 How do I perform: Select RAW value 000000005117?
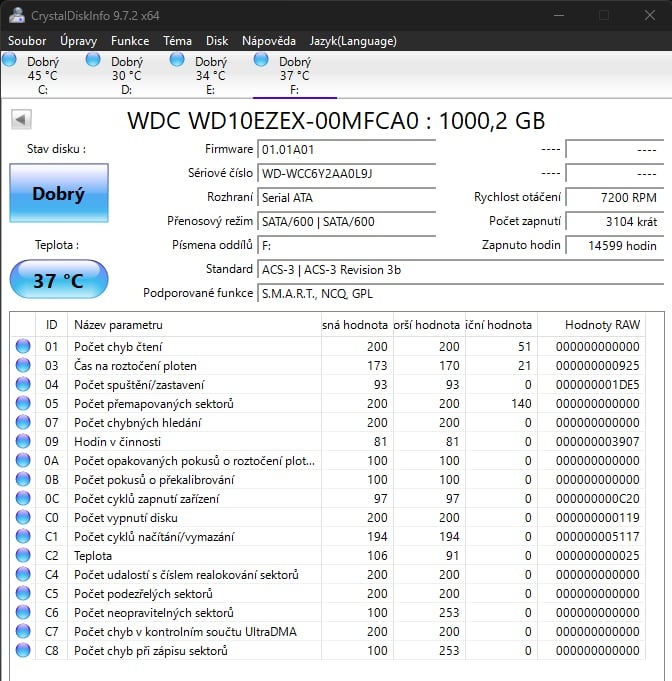[x=598, y=537]
